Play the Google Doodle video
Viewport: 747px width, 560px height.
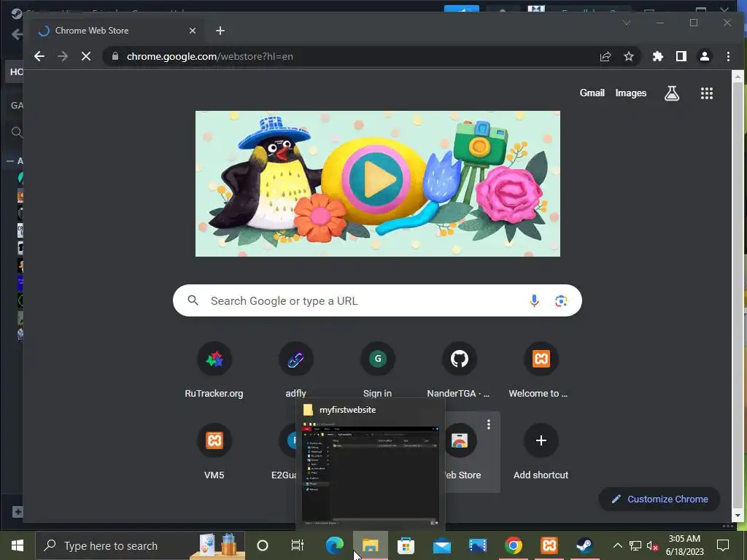tap(376, 179)
